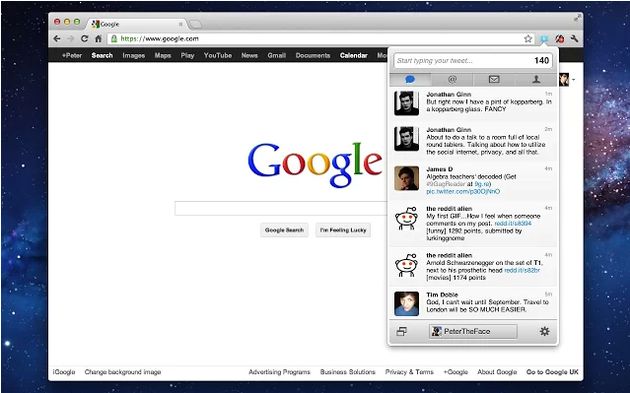Click reddit alien avatar on GIF tweet
The width and height of the screenshot is (630, 393).
pos(407,218)
